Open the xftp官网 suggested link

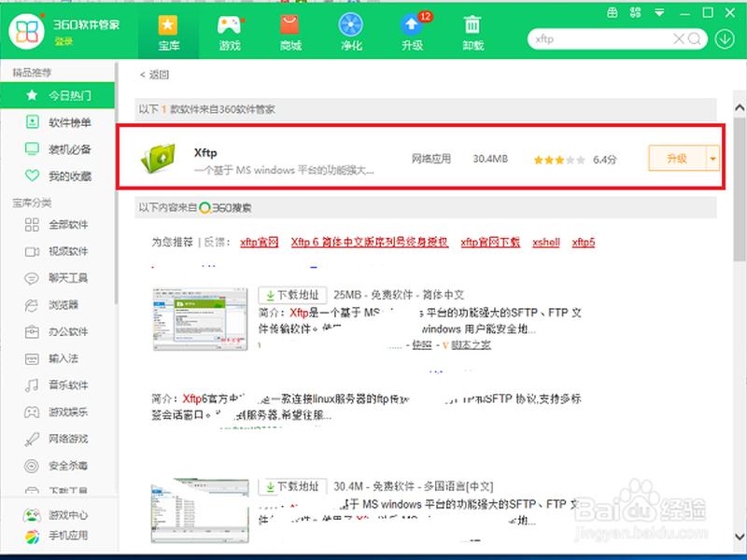tap(260, 242)
